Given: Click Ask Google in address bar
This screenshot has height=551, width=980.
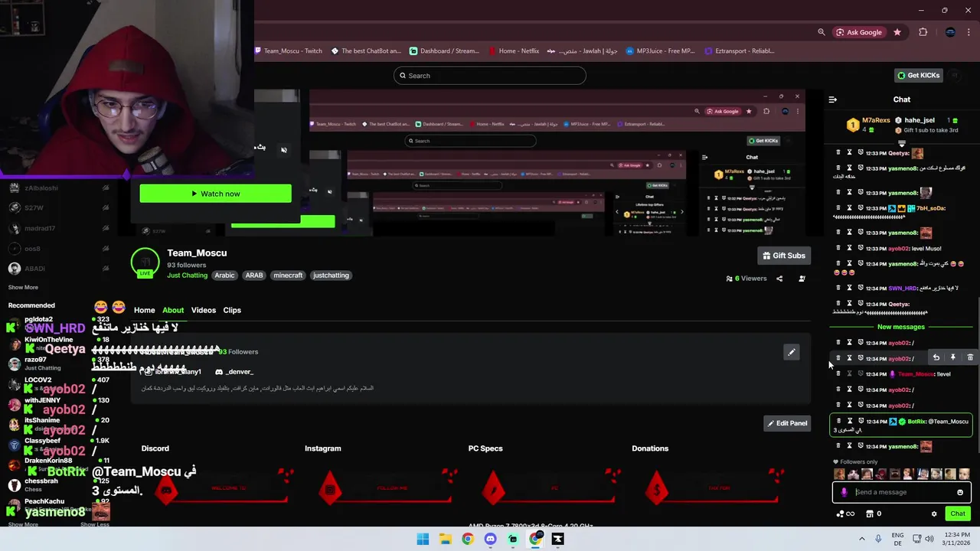Looking at the screenshot, I should 859,32.
